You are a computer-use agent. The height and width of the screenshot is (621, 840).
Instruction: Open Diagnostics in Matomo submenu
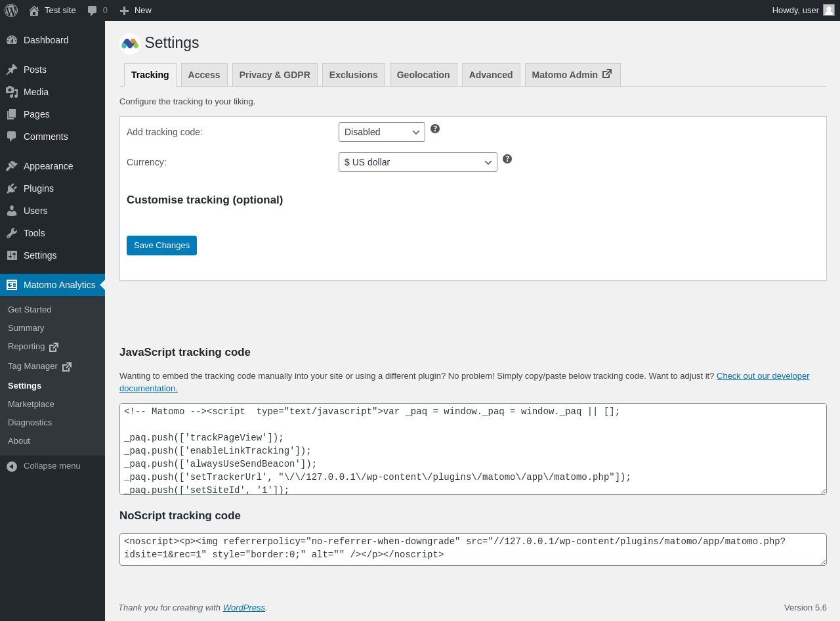(30, 423)
